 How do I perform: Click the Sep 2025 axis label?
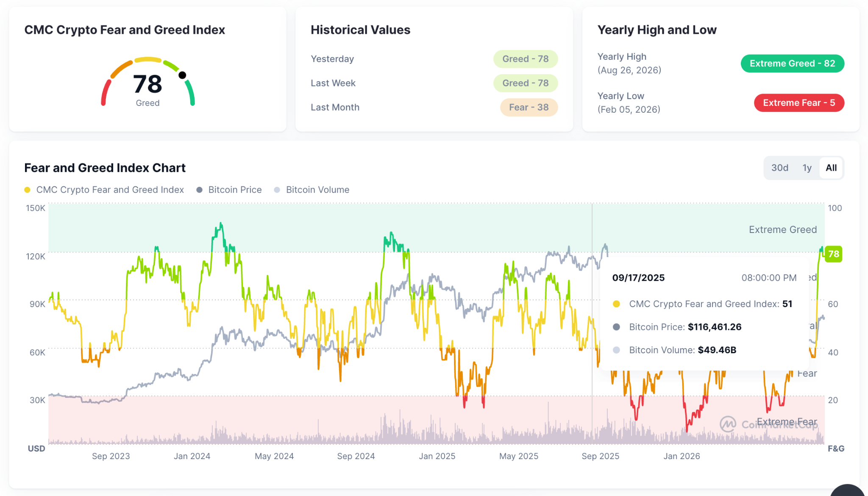(x=601, y=456)
